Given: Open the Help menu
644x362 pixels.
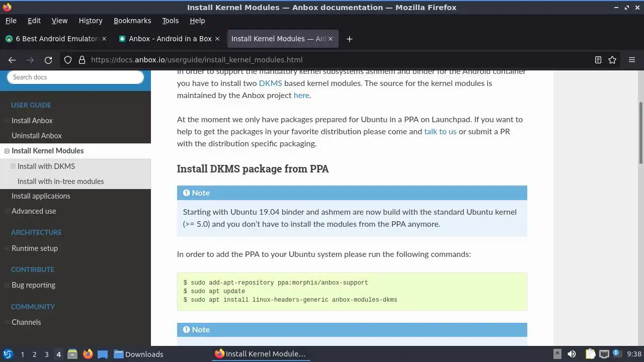Looking at the screenshot, I should (x=197, y=21).
